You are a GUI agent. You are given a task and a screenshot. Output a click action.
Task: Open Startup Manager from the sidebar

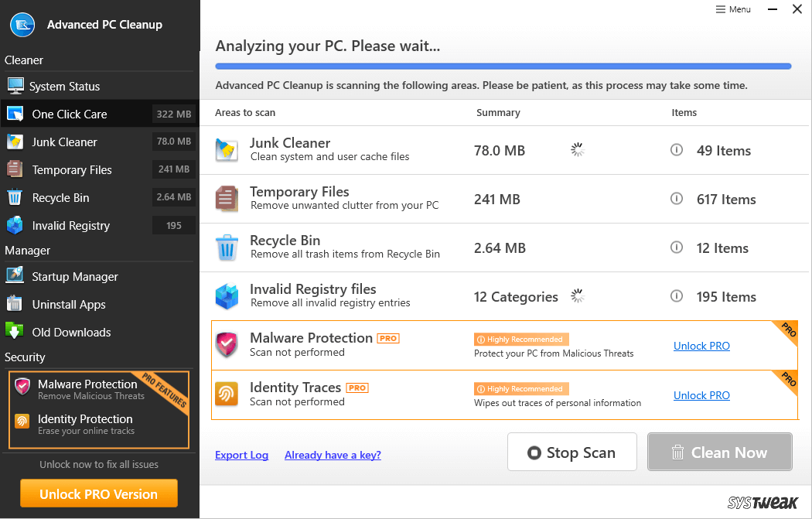[74, 277]
